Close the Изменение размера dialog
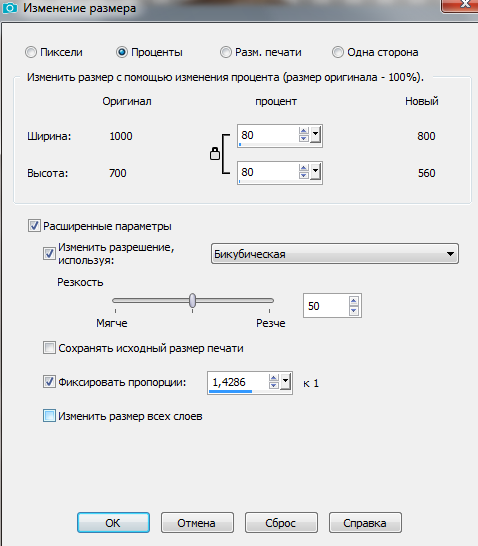The image size is (478, 546). point(461,5)
